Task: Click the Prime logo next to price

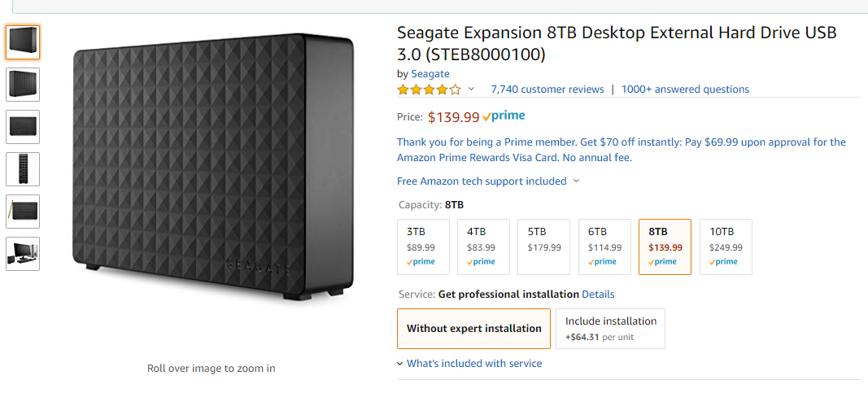Action: [x=504, y=116]
